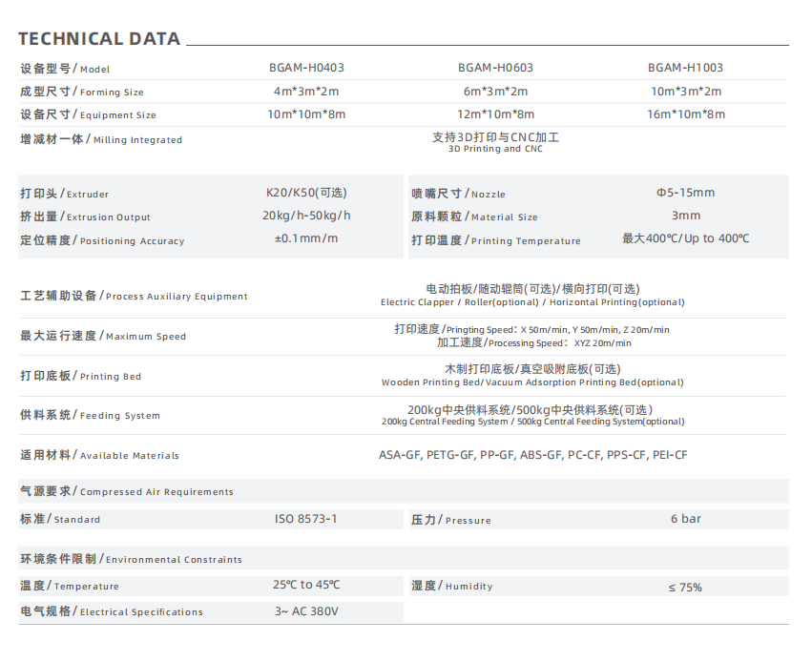This screenshot has width=812, height=661.
Task: Click the Extruder label
Action: point(65,194)
